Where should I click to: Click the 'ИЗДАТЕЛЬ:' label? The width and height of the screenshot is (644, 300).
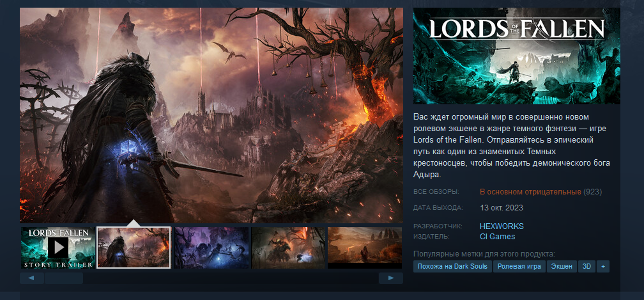432,237
